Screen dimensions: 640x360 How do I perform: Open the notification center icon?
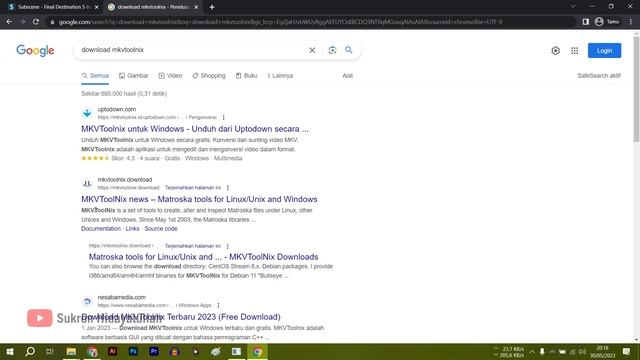(627, 351)
